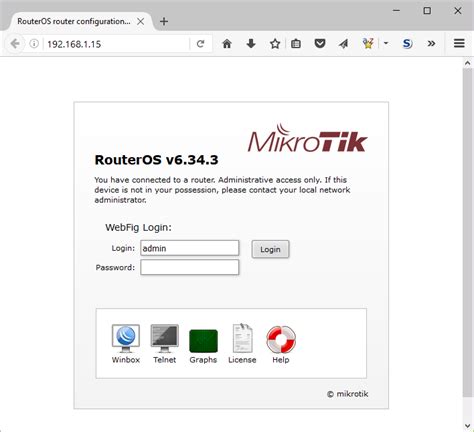Viewport: 474px width, 432px height.
Task: Open the browser hamburger menu
Action: pyautogui.click(x=459, y=43)
